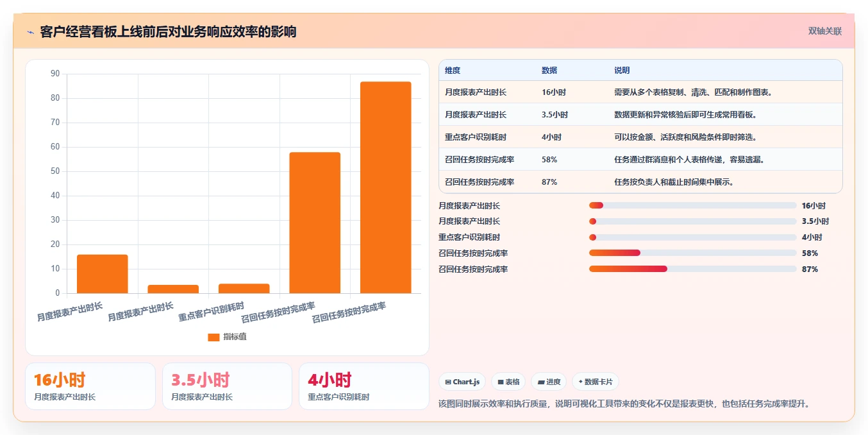Open the red 4小时 data card
The image size is (868, 435).
click(x=364, y=386)
